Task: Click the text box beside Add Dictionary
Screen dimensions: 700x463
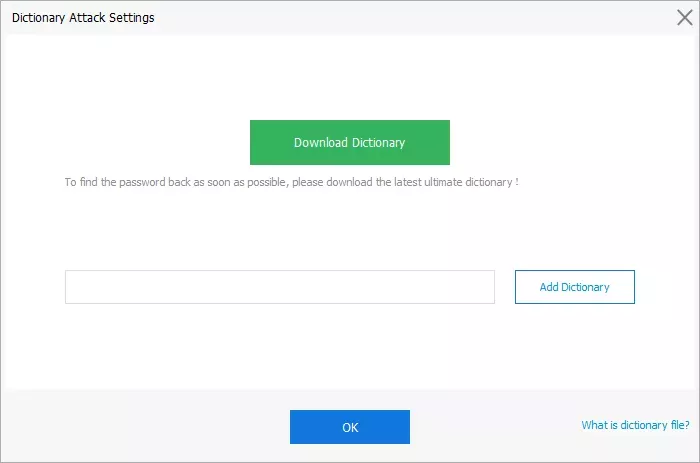Action: point(279,287)
